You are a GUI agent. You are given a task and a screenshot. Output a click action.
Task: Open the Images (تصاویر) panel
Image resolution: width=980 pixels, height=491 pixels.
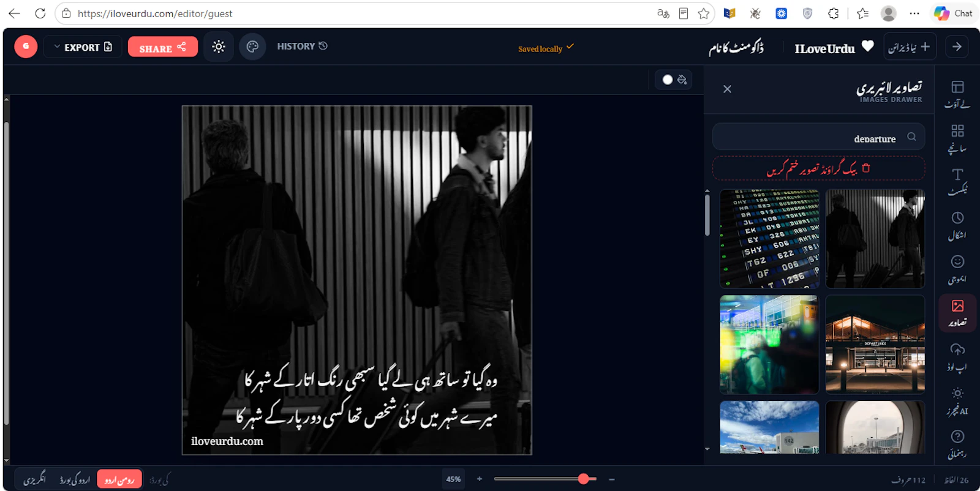[x=957, y=313]
